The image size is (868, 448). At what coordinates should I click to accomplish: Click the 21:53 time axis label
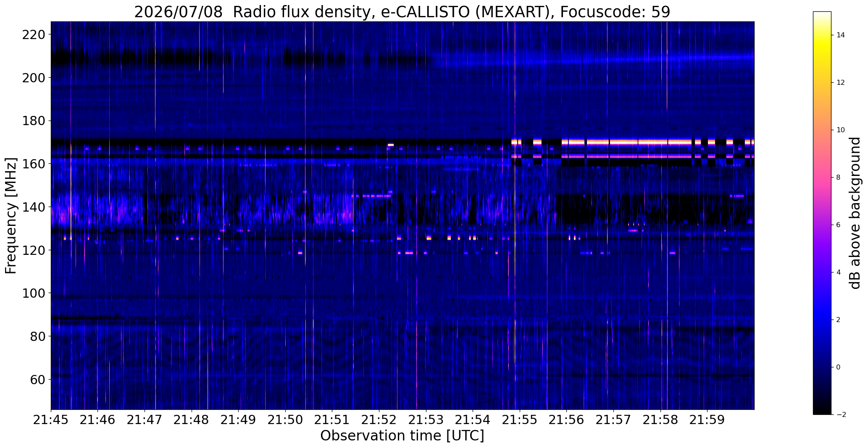pos(426,420)
